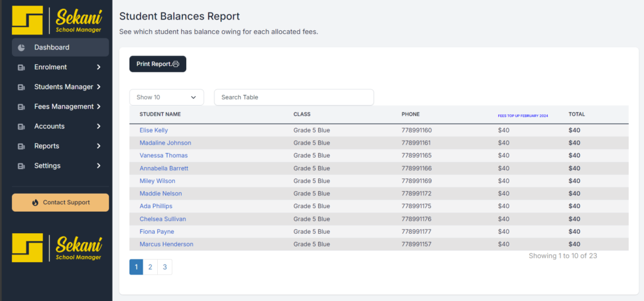Click the Reports sidebar icon
Screen dimensions: 644x301
[x=21, y=146]
